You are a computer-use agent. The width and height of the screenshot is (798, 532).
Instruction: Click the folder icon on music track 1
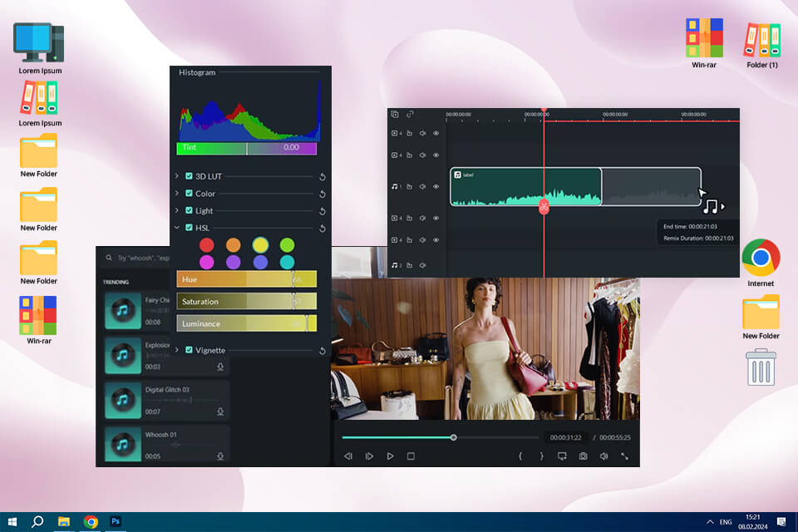pyautogui.click(x=409, y=187)
